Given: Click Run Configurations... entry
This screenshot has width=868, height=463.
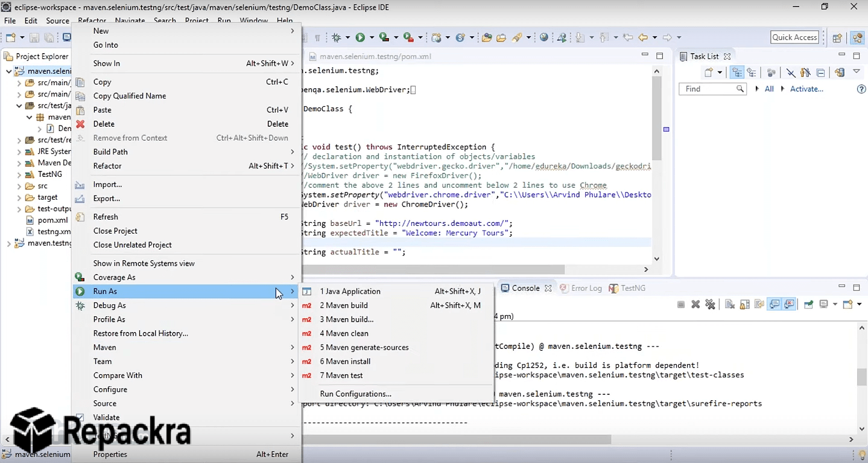Looking at the screenshot, I should [355, 394].
